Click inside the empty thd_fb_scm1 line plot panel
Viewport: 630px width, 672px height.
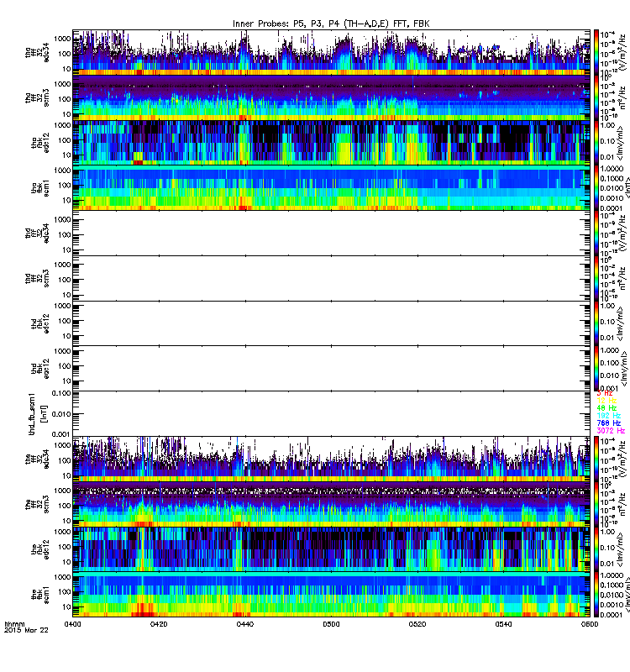click(x=331, y=414)
